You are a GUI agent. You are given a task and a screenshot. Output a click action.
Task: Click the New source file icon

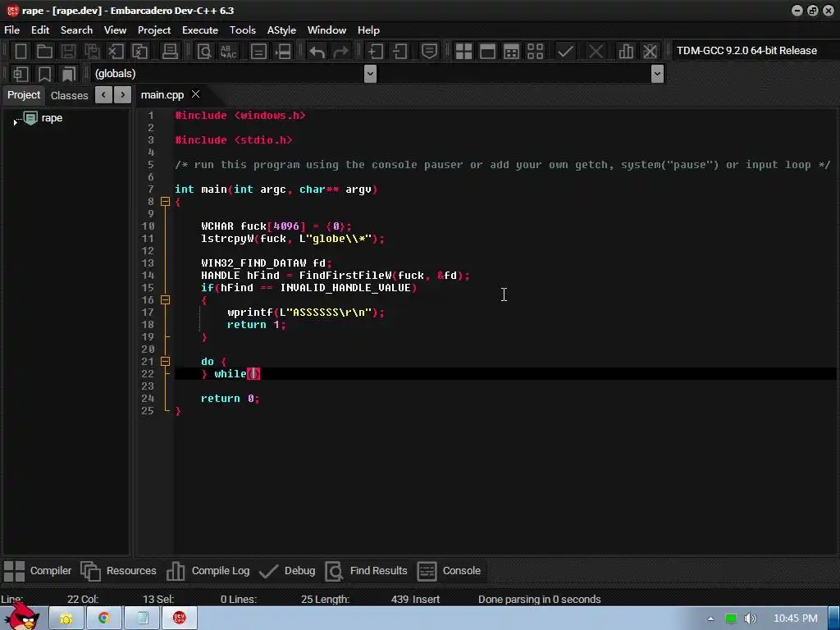point(21,51)
